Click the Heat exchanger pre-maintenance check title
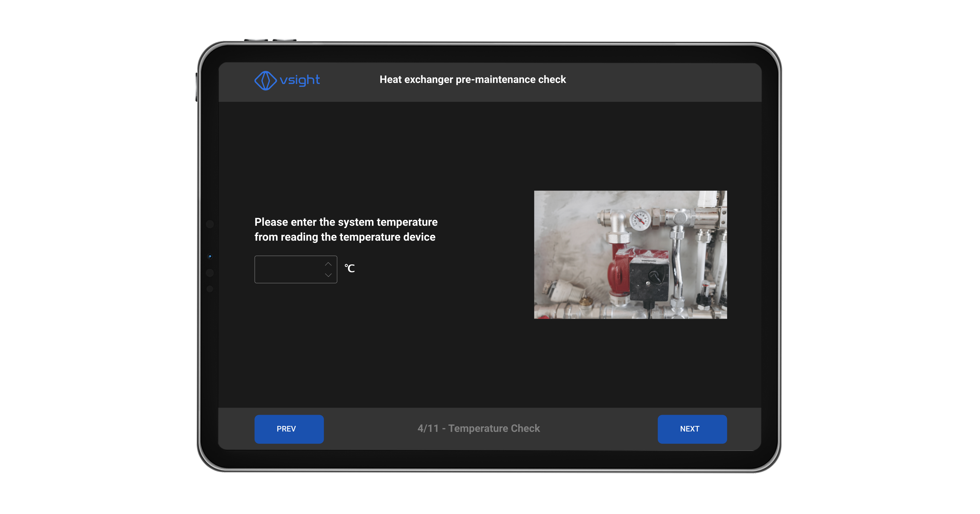The image size is (980, 514). tap(473, 80)
